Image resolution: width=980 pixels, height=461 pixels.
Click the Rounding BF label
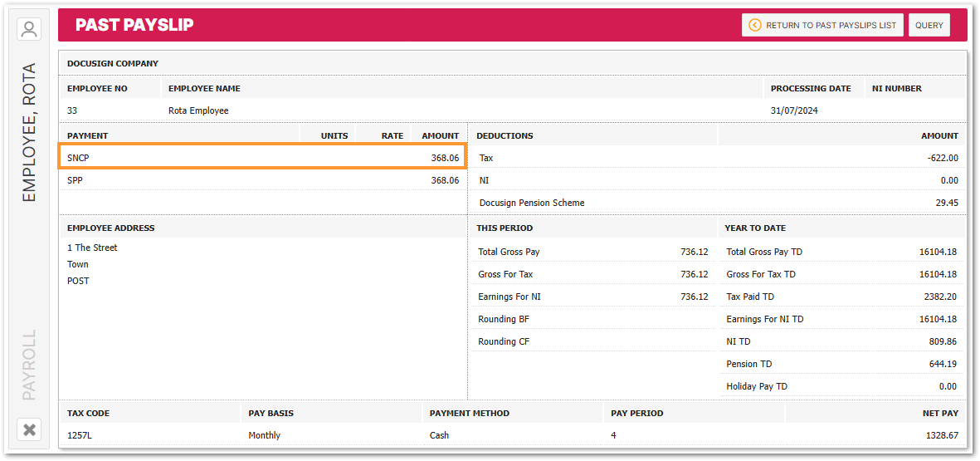point(504,320)
